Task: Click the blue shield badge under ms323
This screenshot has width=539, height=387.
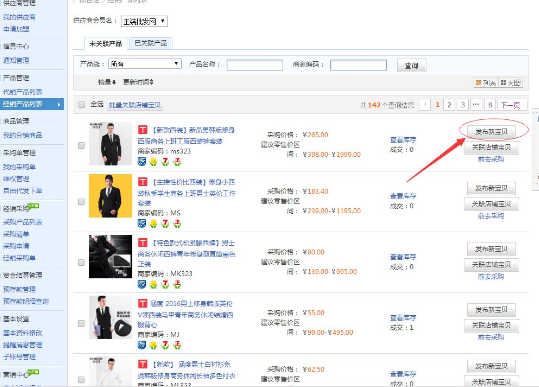Action: [x=142, y=161]
